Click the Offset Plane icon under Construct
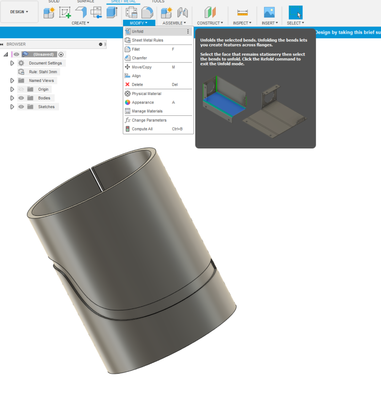This screenshot has height=400, width=381. [210, 13]
